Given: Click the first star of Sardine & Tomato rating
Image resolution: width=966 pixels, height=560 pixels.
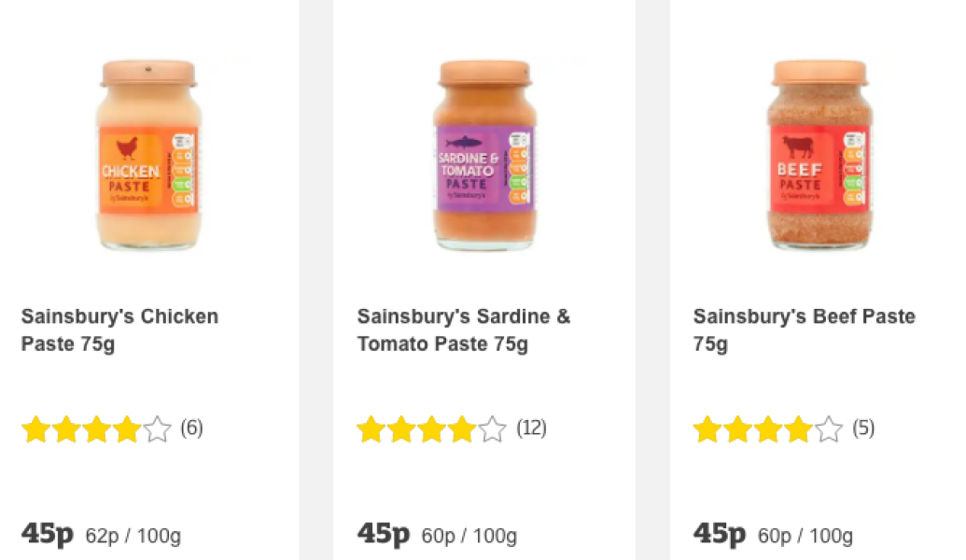Looking at the screenshot, I should click(x=370, y=429).
